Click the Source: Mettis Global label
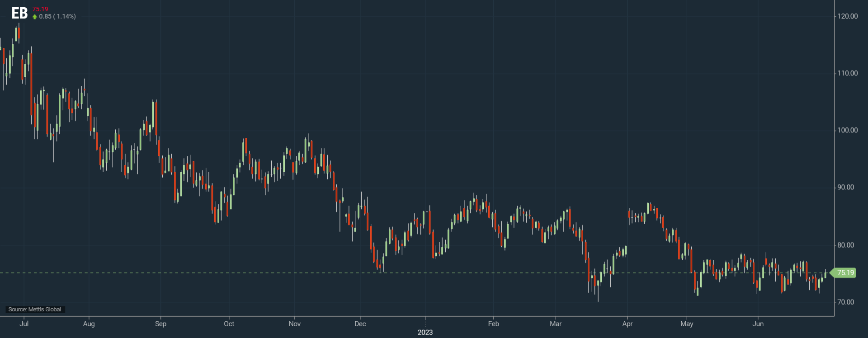Image resolution: width=868 pixels, height=338 pixels. click(x=35, y=310)
